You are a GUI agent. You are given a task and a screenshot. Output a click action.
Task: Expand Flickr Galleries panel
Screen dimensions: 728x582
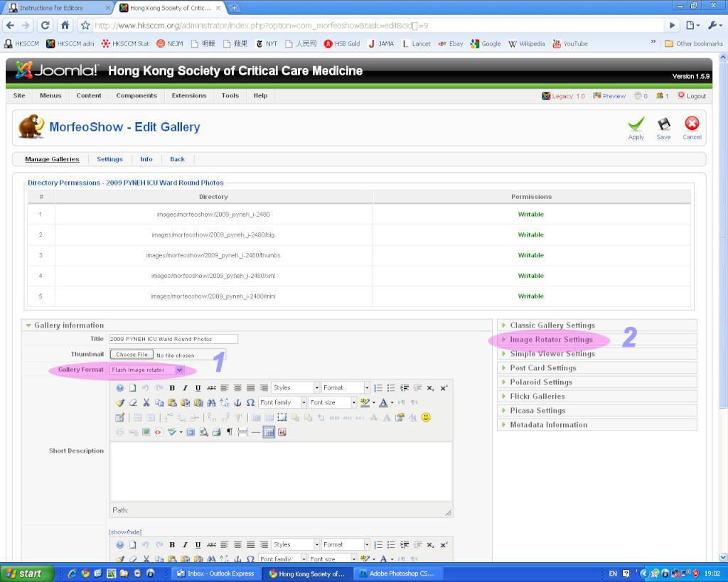(x=597, y=397)
